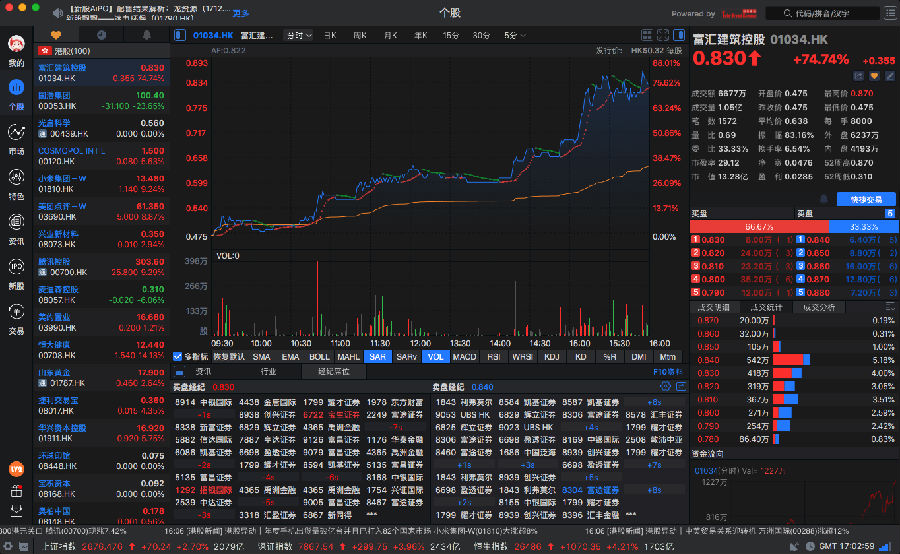This screenshot has height=554, width=900.
Task: Click bid level 1 price 0.830
Action: click(713, 239)
